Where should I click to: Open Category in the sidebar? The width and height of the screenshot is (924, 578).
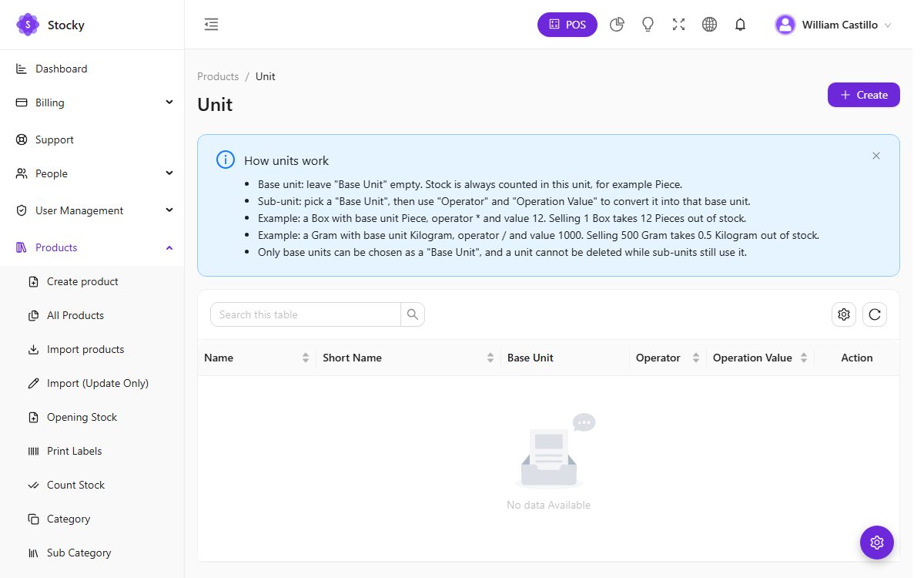click(x=92, y=519)
